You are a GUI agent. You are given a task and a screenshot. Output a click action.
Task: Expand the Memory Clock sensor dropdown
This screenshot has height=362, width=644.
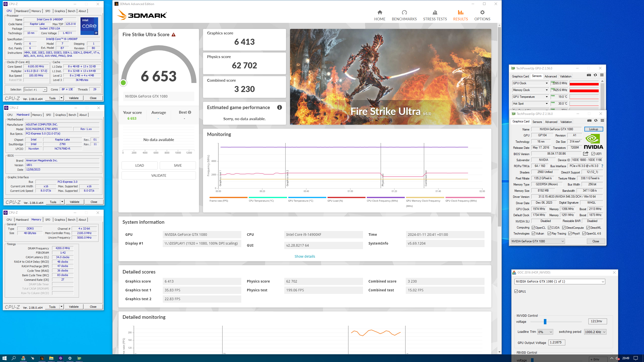point(546,90)
